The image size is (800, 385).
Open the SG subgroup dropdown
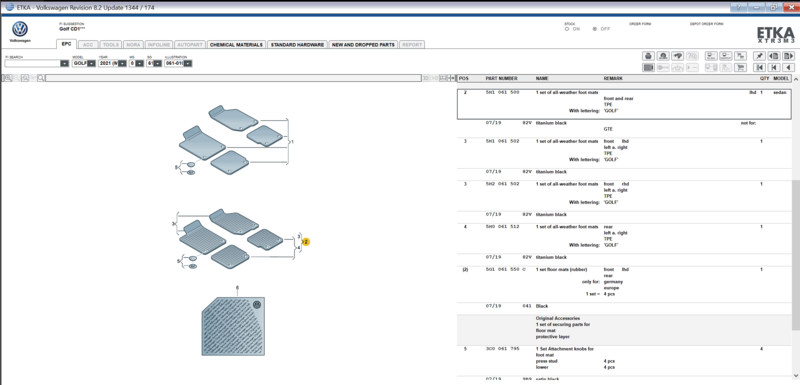(x=158, y=63)
